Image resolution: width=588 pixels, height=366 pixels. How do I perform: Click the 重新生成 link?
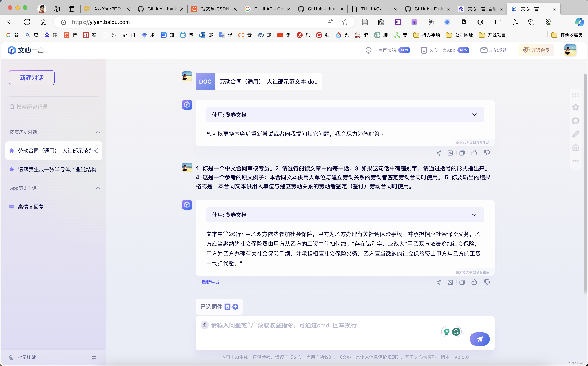211,282
